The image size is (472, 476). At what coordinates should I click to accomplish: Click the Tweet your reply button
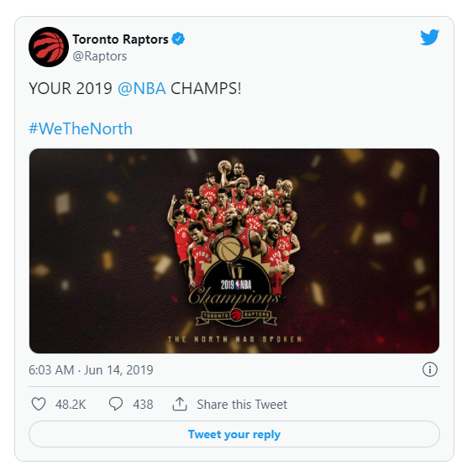(x=234, y=434)
